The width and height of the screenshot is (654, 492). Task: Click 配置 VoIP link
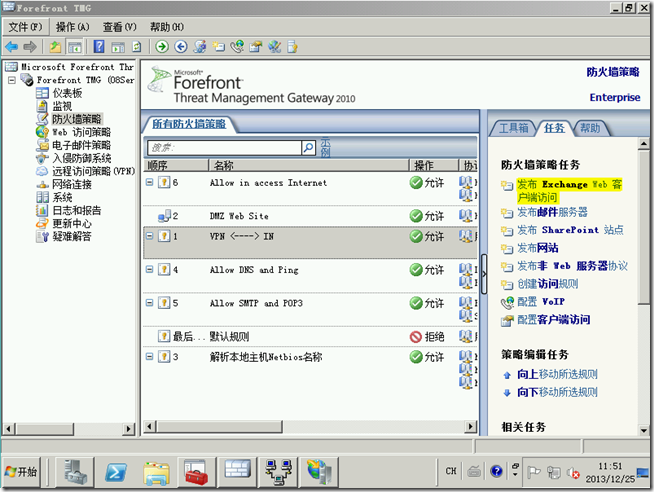pos(541,301)
